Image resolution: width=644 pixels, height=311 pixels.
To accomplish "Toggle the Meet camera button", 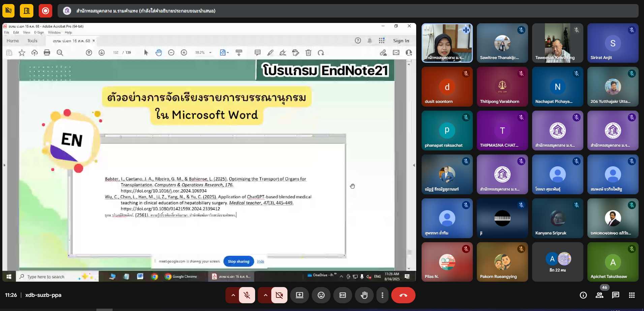I will pyautogui.click(x=279, y=295).
